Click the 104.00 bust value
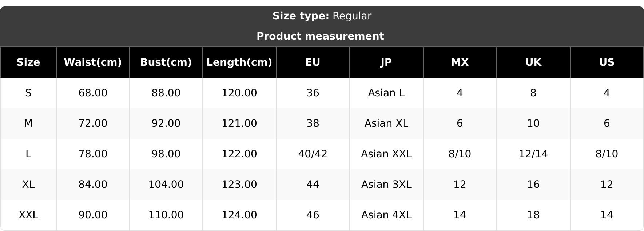The width and height of the screenshot is (644, 231). 166,185
